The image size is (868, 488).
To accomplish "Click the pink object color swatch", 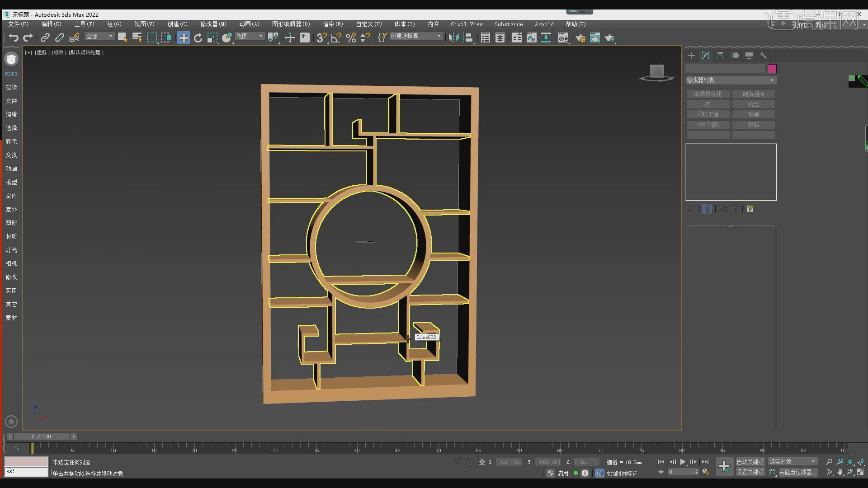I will (x=772, y=69).
